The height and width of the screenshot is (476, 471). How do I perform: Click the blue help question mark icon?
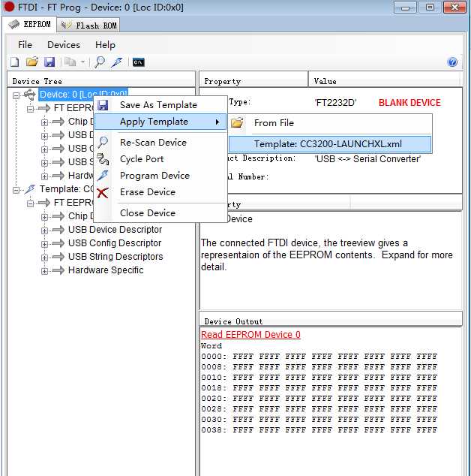pos(452,62)
